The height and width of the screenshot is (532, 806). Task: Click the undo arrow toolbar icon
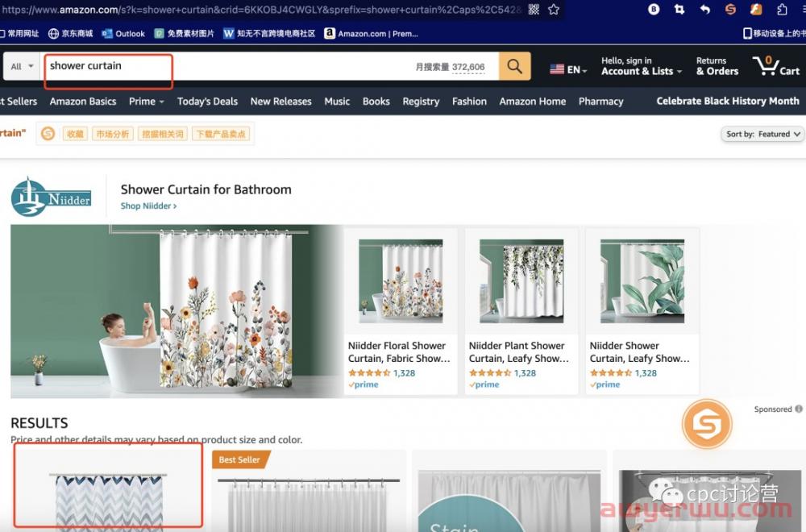[704, 9]
